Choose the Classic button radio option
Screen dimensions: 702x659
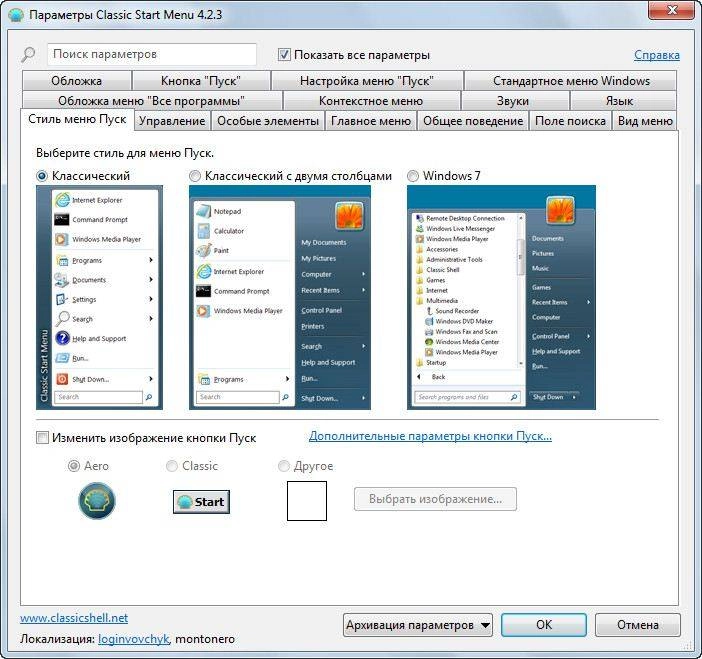[171, 466]
